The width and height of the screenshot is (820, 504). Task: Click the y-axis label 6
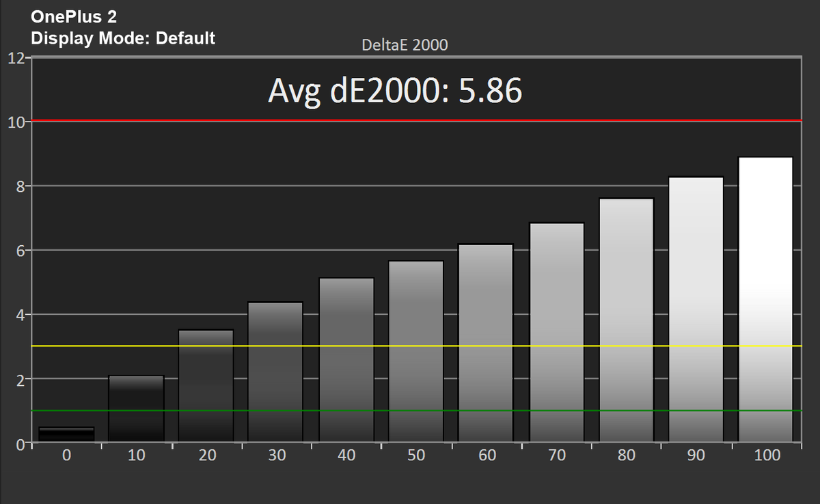click(20, 251)
